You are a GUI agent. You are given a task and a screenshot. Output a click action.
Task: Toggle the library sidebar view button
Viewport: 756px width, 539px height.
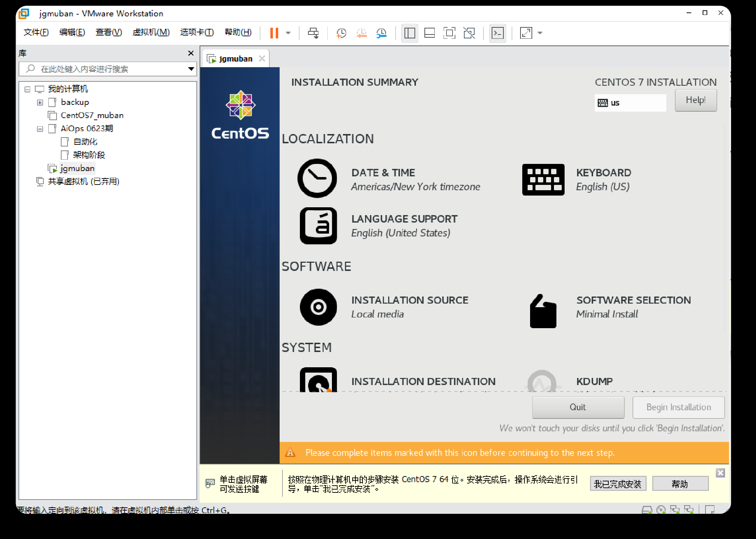[409, 33]
